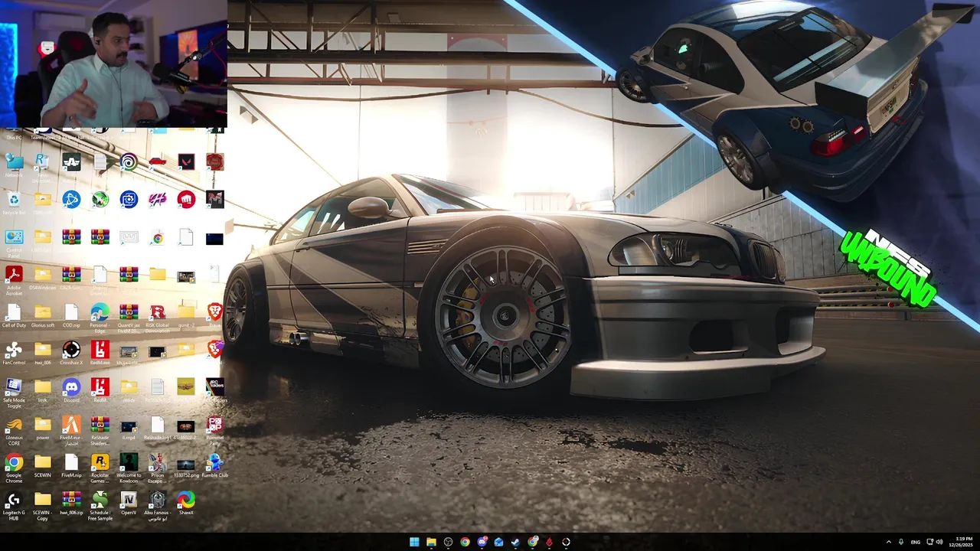Select the Glorius soft folder
The image size is (980, 551).
pyautogui.click(x=43, y=315)
